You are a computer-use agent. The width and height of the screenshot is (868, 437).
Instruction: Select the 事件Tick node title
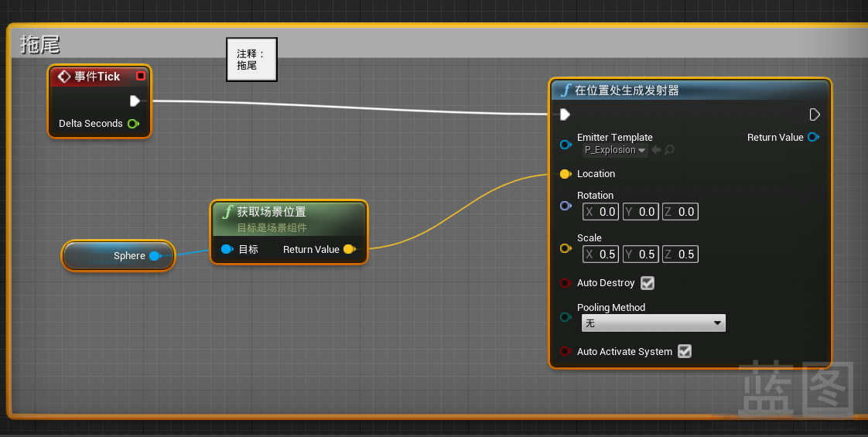point(97,77)
